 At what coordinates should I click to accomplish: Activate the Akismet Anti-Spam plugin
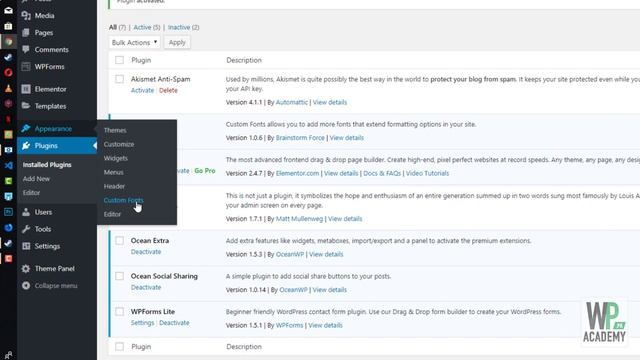point(142,90)
